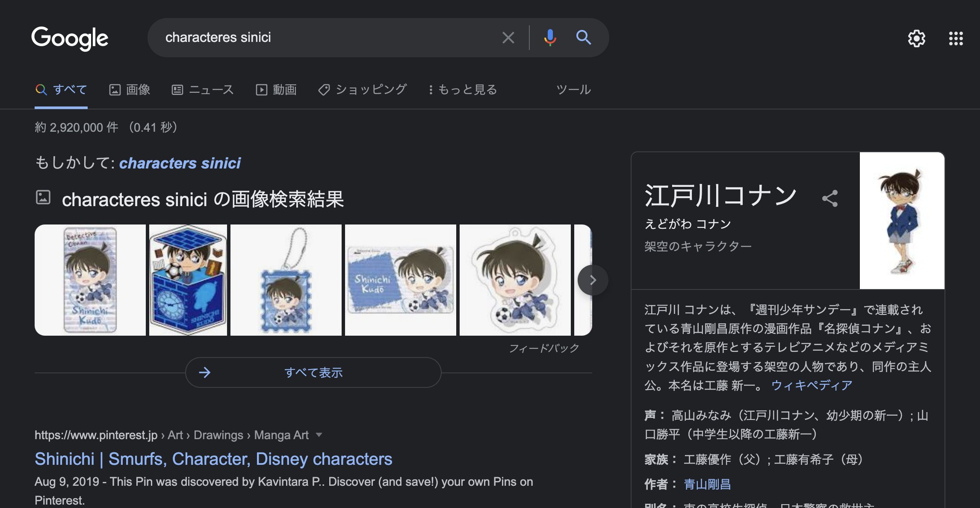Open the blue clock-tower box thumbnail
This screenshot has width=980, height=508.
188,280
